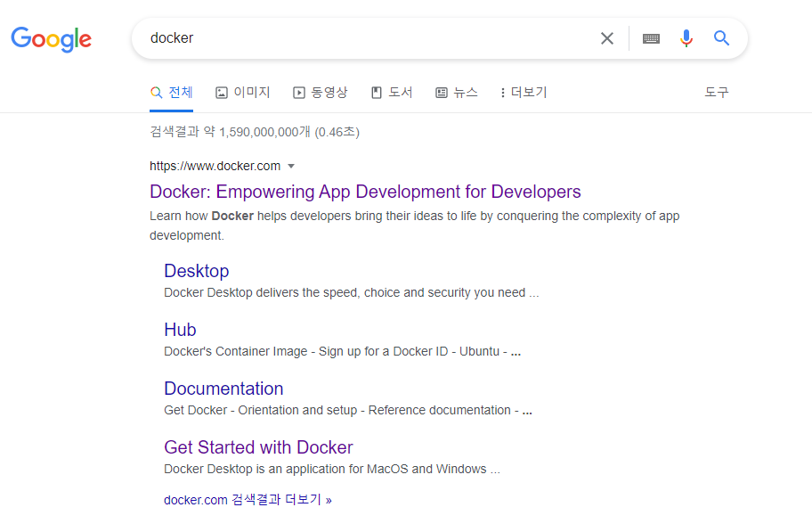This screenshot has width=812, height=532.
Task: Open the Desktop sitelink
Action: 196,271
